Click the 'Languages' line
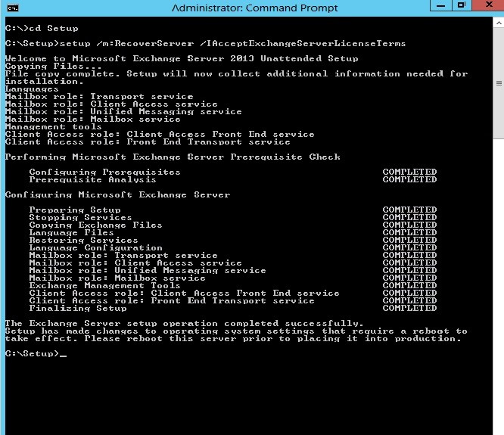 tap(32, 89)
